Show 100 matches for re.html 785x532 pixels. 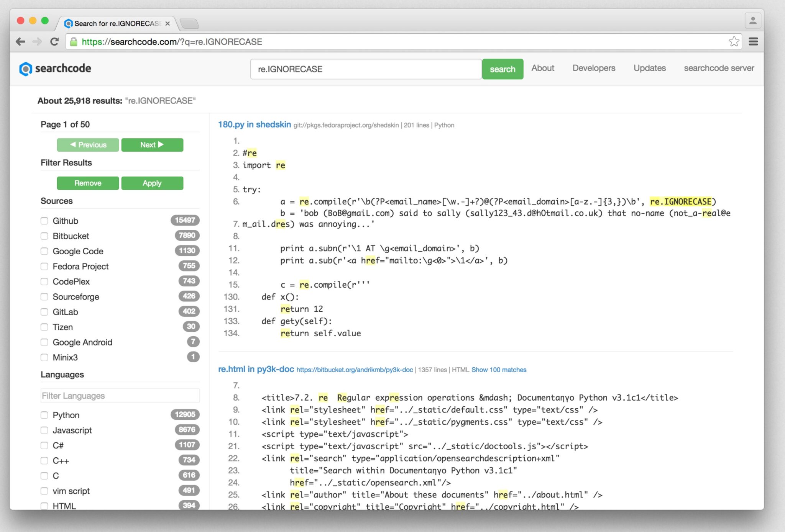(498, 370)
